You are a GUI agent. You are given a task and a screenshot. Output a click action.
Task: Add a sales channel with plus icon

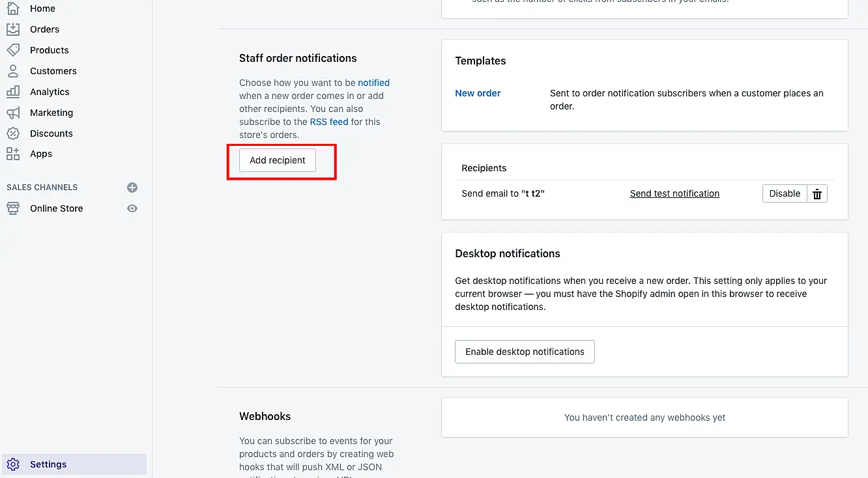click(132, 188)
